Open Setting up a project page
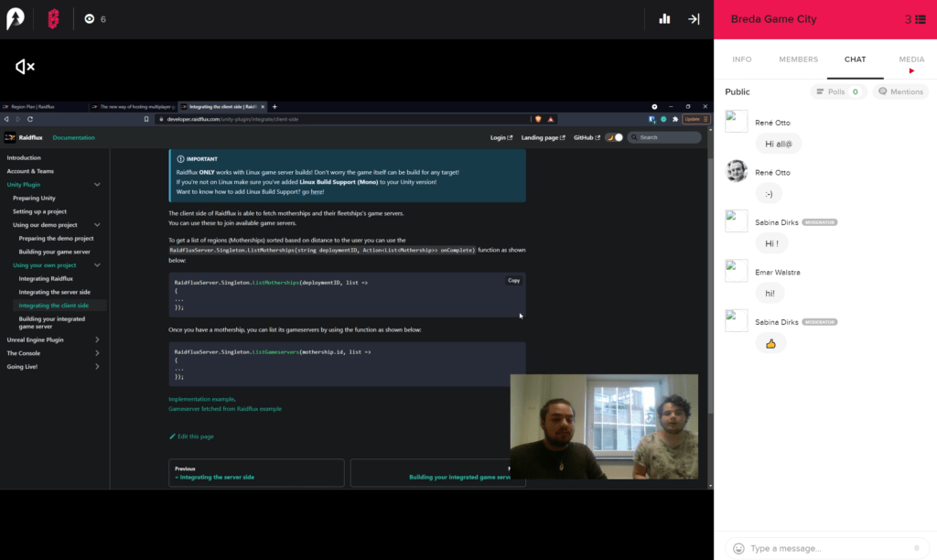The height and width of the screenshot is (560, 937). pyautogui.click(x=39, y=211)
